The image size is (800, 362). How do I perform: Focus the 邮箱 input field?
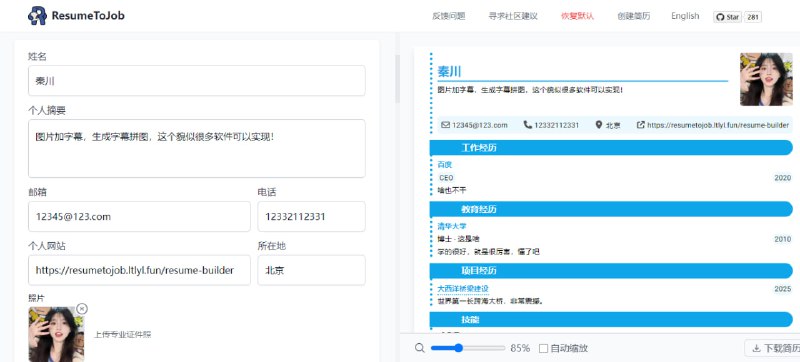click(139, 216)
